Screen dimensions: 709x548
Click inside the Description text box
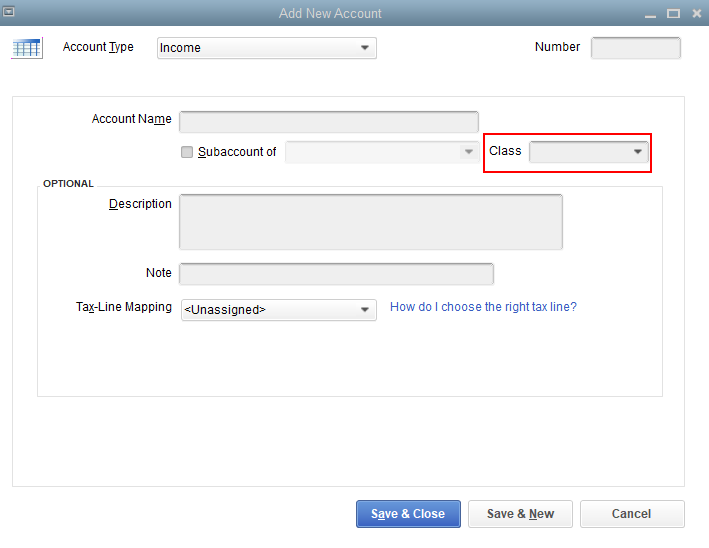click(370, 221)
